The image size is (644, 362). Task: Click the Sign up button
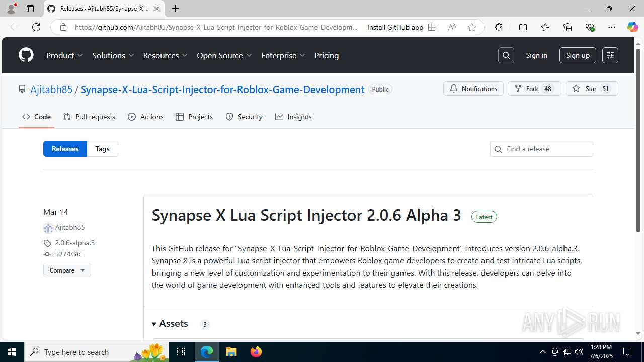click(578, 55)
